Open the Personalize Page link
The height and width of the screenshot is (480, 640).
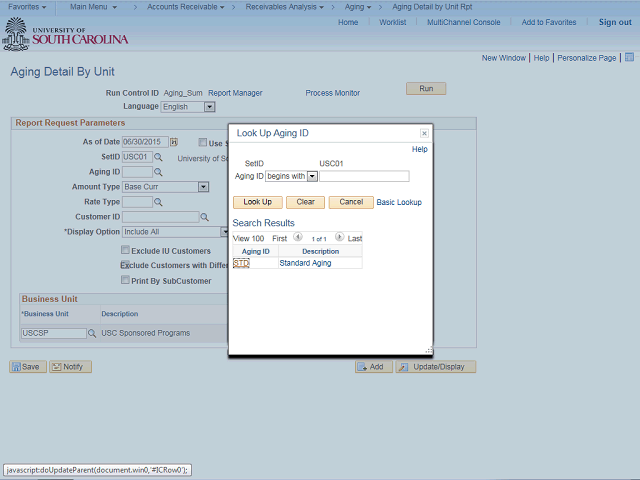[587, 58]
